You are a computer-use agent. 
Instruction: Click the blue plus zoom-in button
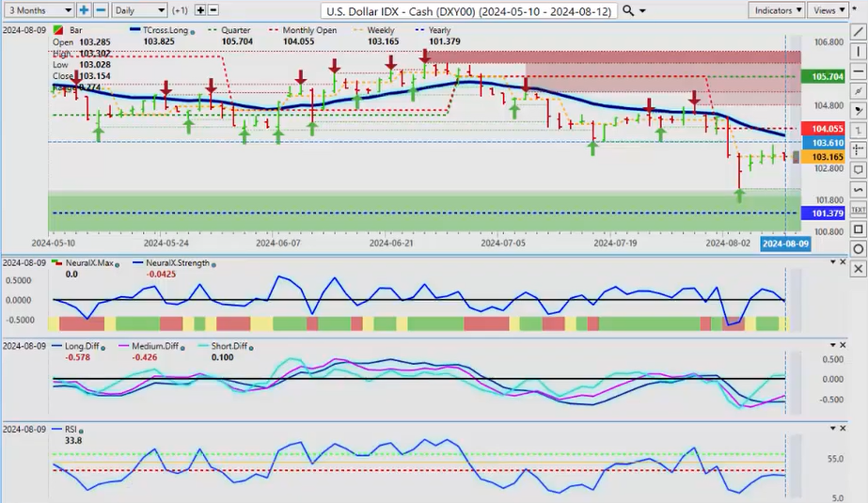[84, 10]
